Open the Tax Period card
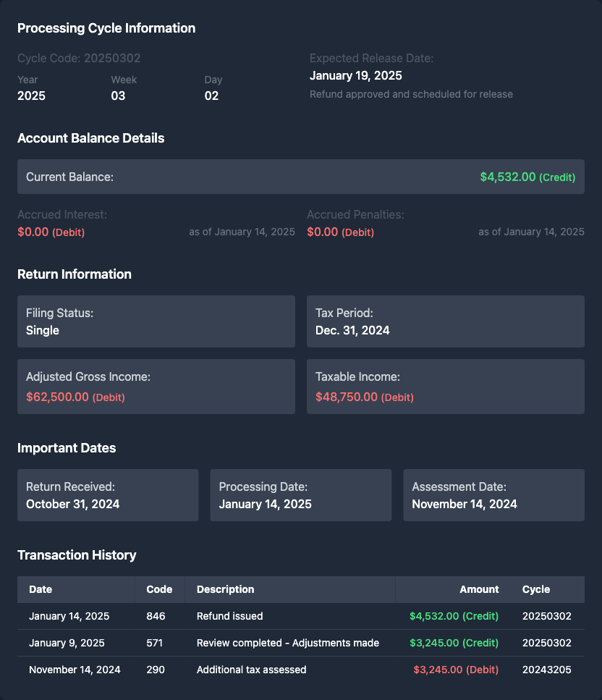Screen dimensions: 602x700 [x=445, y=321]
